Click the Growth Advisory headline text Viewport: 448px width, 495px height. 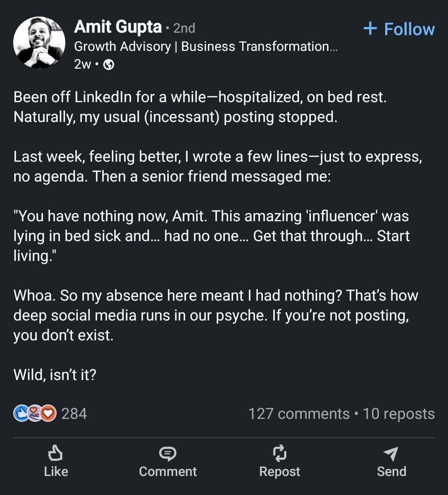(206, 47)
